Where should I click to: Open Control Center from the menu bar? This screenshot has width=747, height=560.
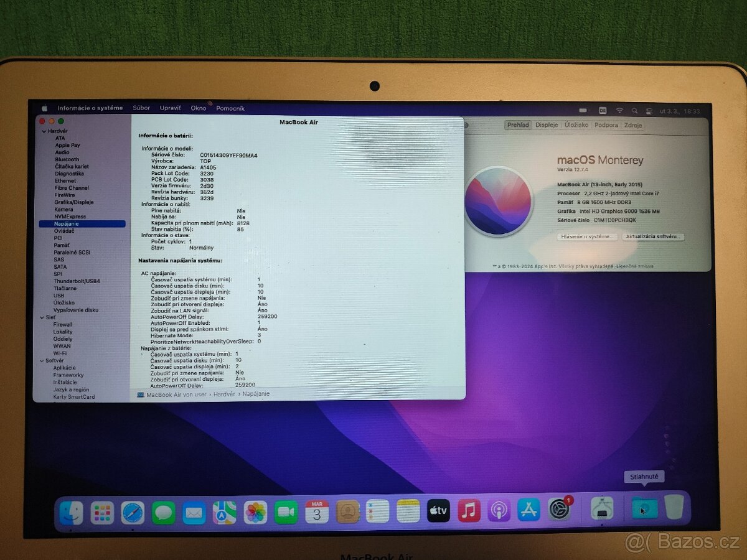(649, 110)
